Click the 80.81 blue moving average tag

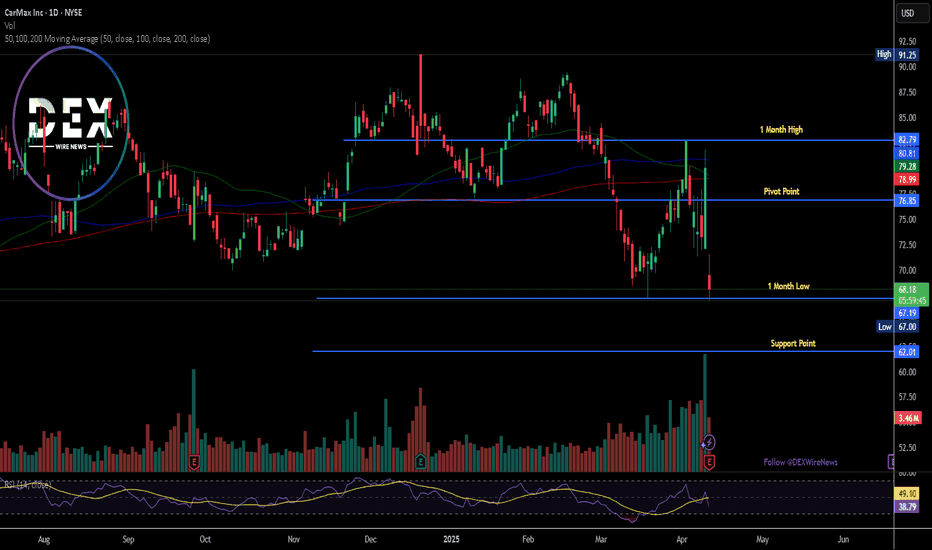[907, 153]
